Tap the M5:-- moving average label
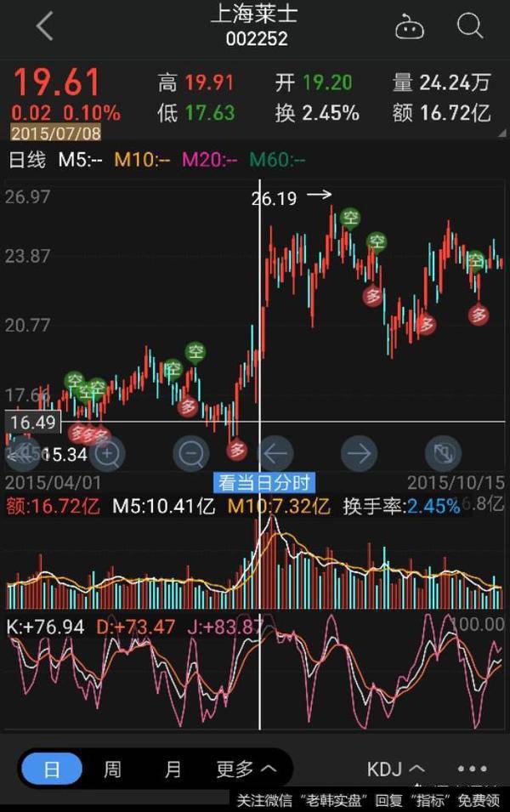Image resolution: width=510 pixels, height=812 pixels. 80,159
